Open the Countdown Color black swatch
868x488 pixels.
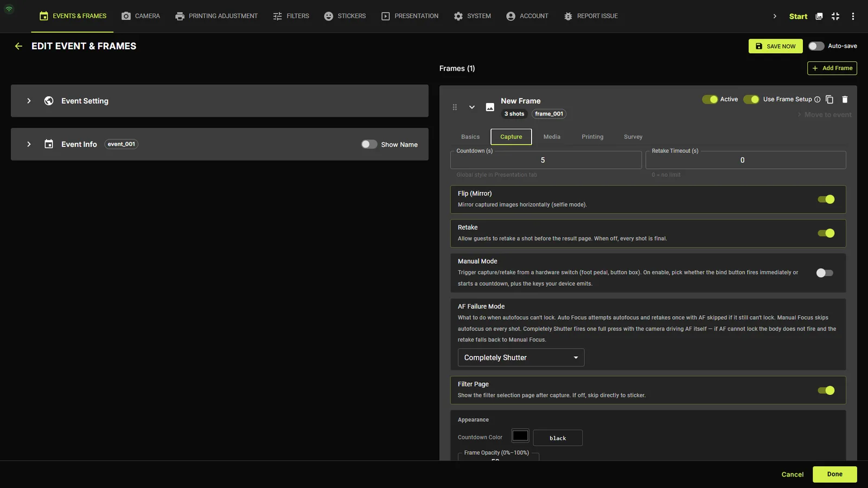point(520,436)
